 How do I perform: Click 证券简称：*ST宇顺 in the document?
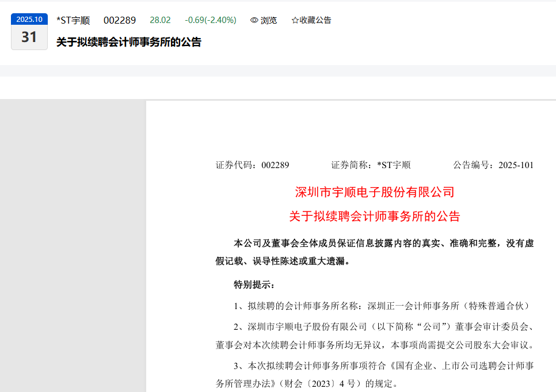tap(371, 165)
